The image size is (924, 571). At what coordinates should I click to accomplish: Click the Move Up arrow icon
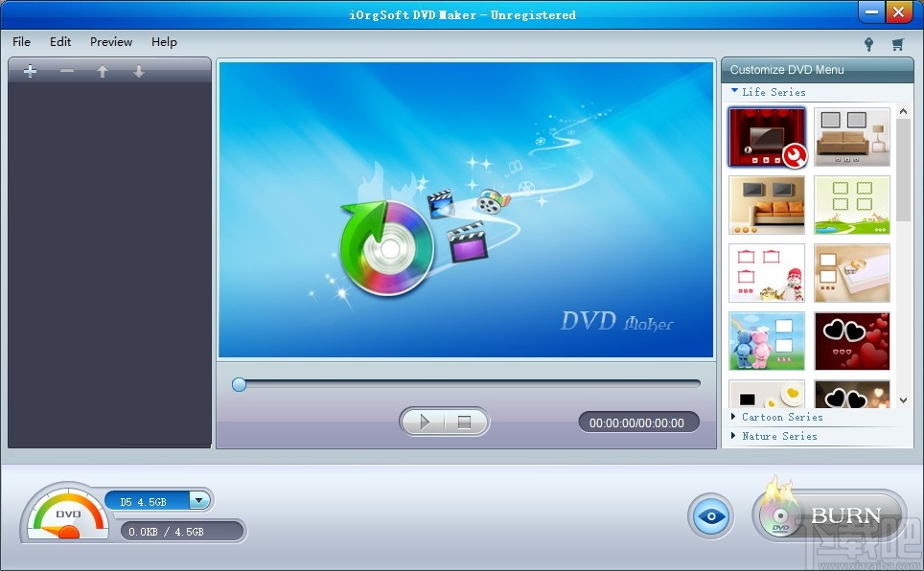(x=102, y=70)
